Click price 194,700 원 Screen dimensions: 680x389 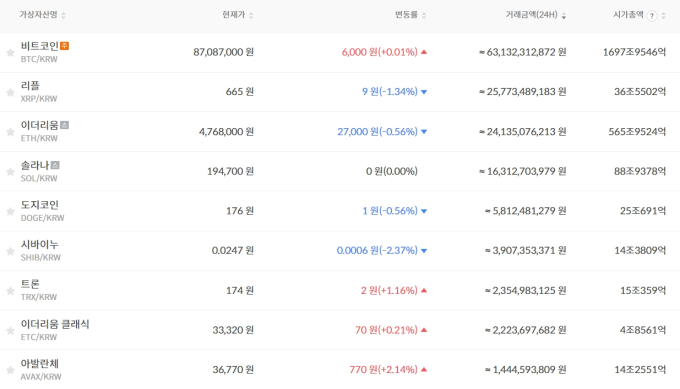click(x=230, y=171)
